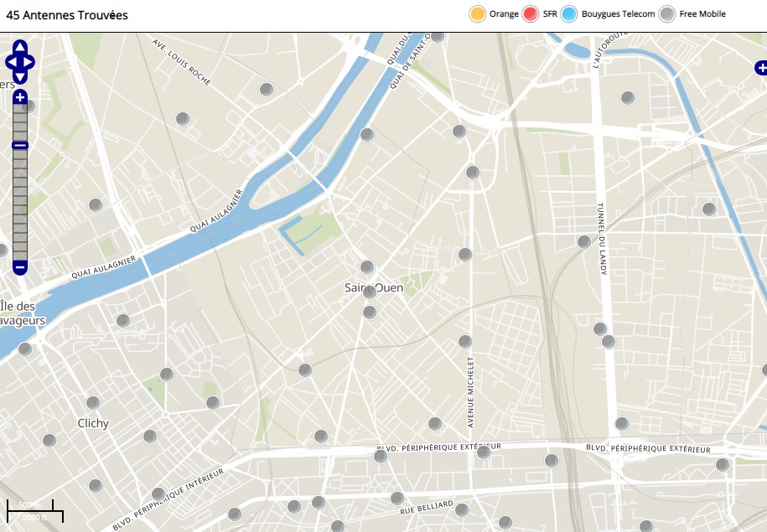Toggle SFR operator red circle
The image size is (767, 532).
531,14
